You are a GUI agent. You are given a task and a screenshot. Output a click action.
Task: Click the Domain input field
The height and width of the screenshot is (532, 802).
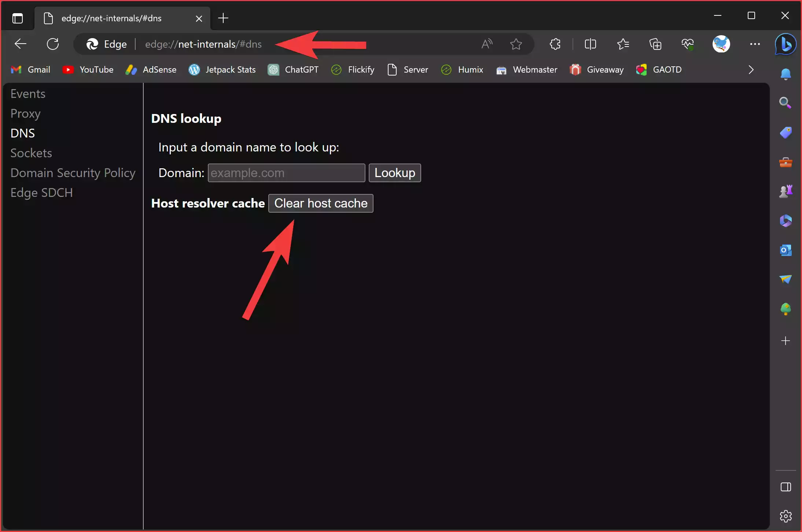pyautogui.click(x=286, y=173)
